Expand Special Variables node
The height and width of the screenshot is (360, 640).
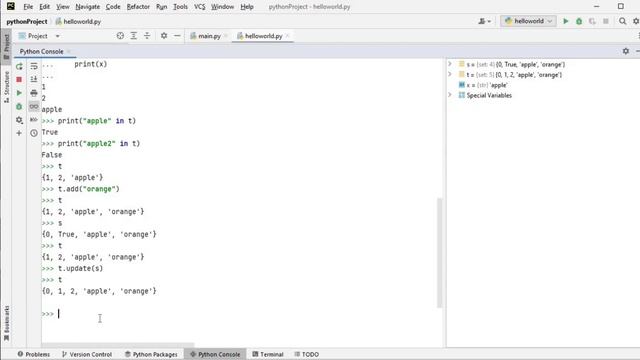450,95
